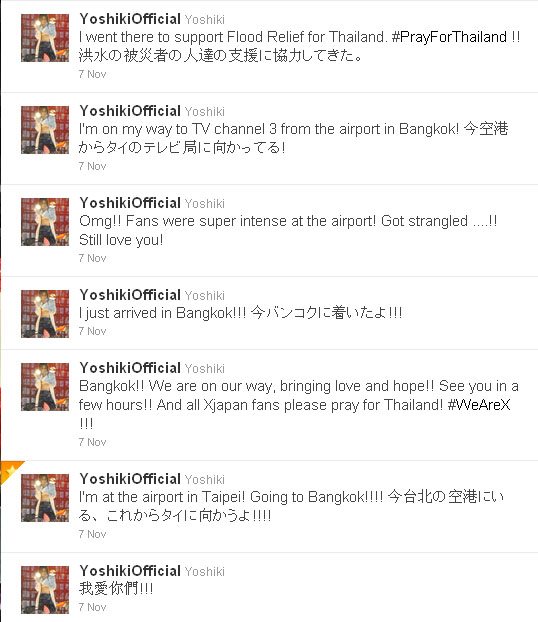Image resolution: width=538 pixels, height=622 pixels.
Task: Click the favorite star on Taipei tweet
Action: pos(10,470)
